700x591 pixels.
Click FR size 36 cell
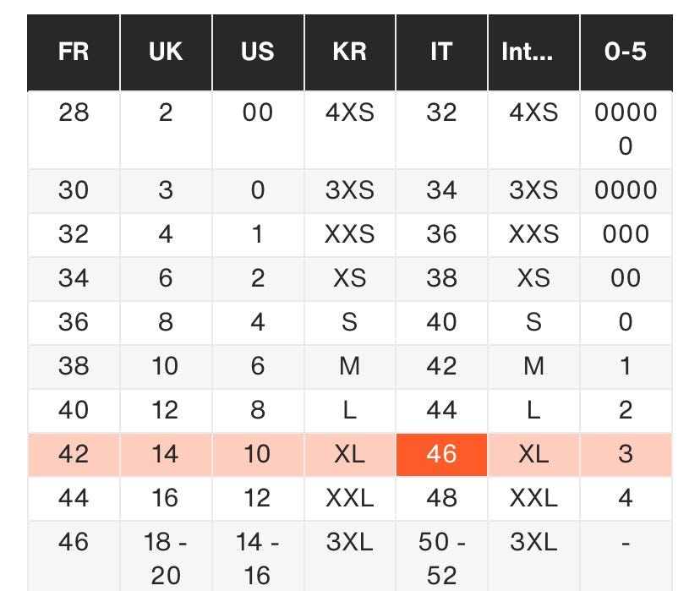click(x=74, y=322)
